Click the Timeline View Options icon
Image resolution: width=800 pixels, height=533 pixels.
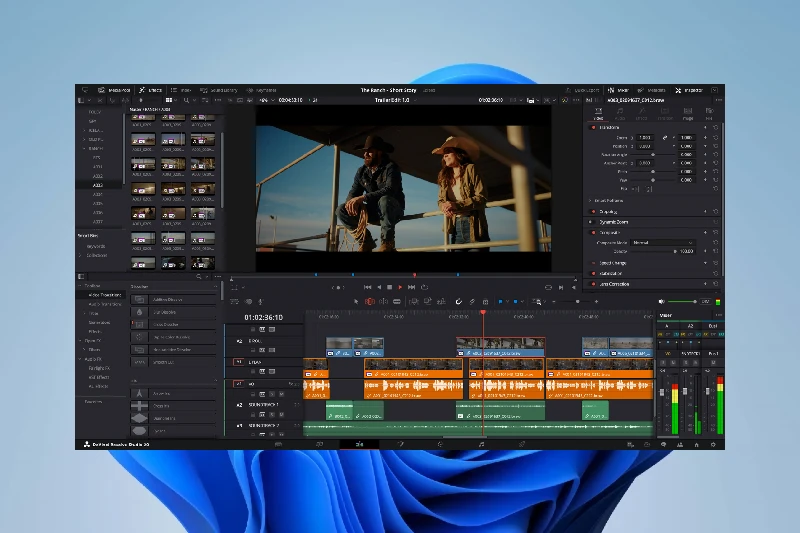click(235, 301)
